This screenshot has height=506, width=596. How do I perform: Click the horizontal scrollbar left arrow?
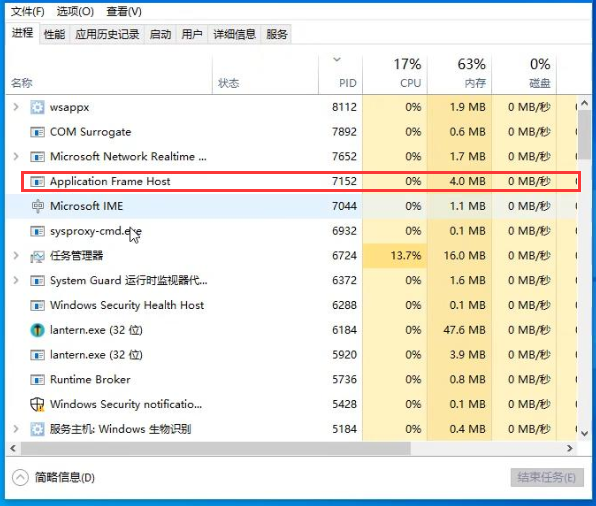click(13, 449)
